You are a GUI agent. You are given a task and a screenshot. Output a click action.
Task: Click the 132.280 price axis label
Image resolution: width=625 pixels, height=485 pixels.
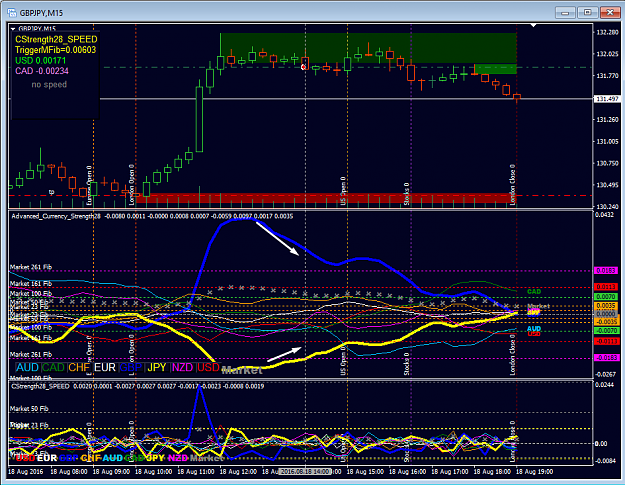point(607,32)
